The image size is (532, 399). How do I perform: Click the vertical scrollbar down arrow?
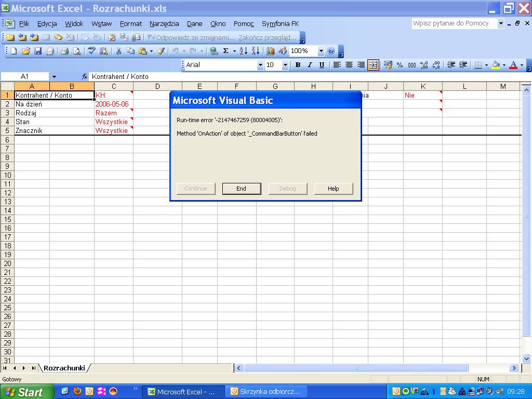point(526,358)
